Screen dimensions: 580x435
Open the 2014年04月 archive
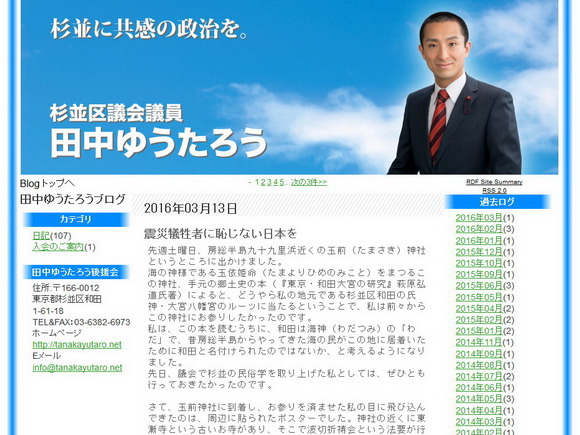(x=479, y=411)
